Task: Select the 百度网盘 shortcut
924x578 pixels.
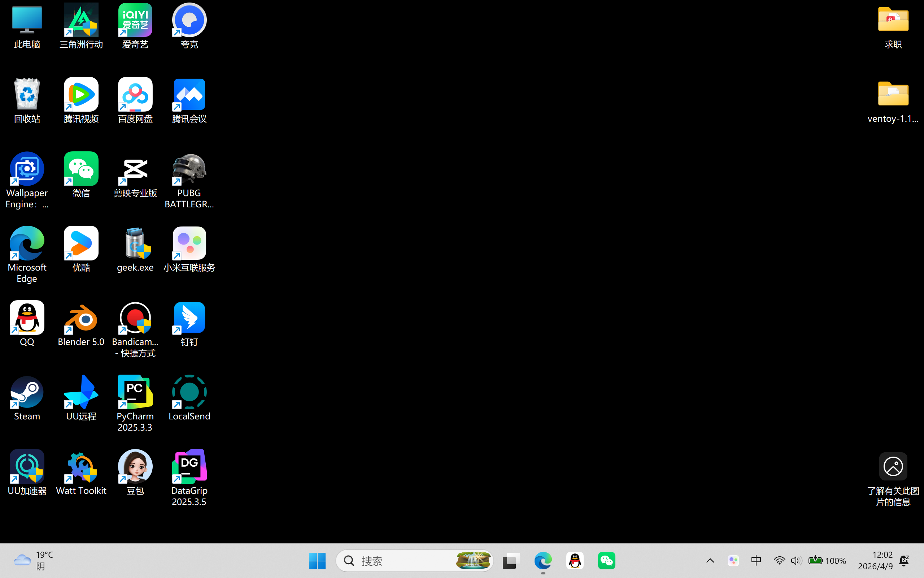Action: (135, 101)
